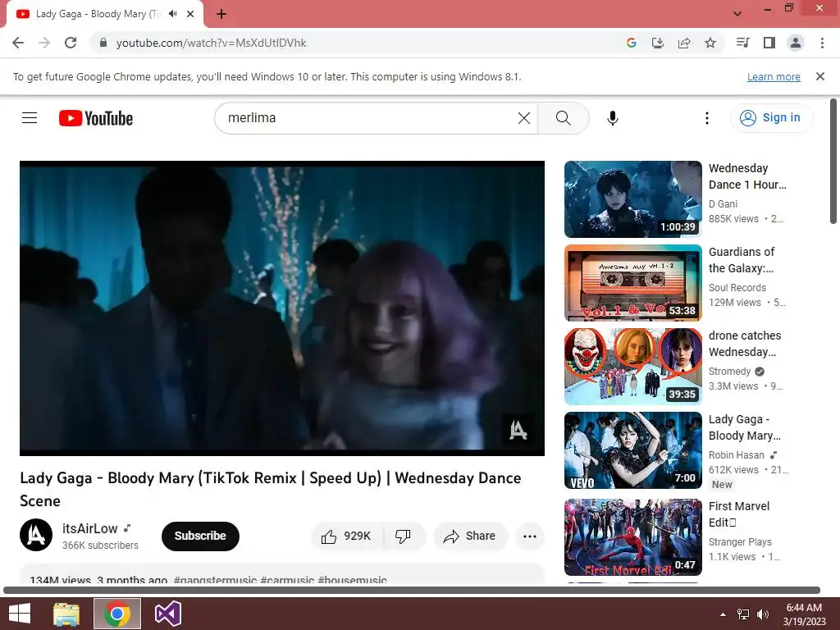Open Visual Studio from taskbar

pyautogui.click(x=167, y=614)
